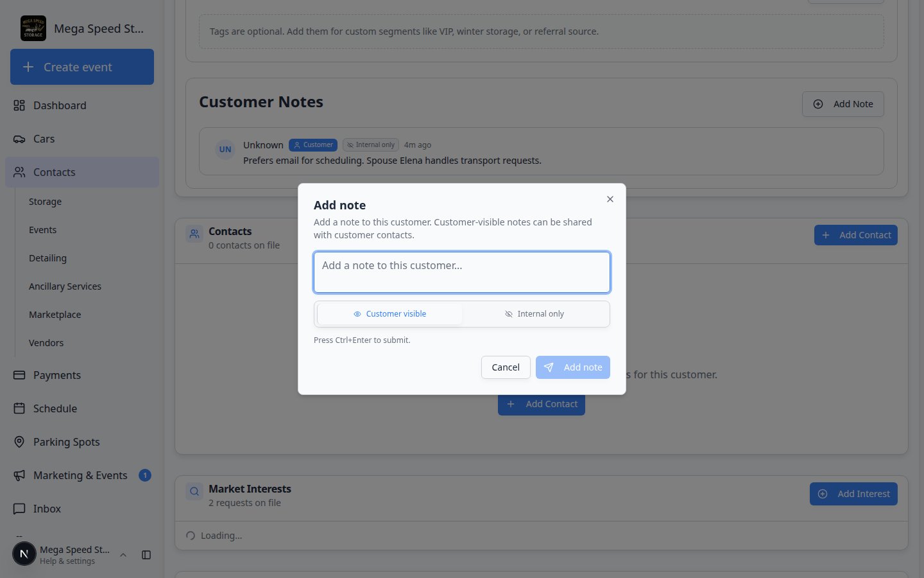The height and width of the screenshot is (578, 924).
Task: Close the Add note dialog
Action: pos(610,199)
